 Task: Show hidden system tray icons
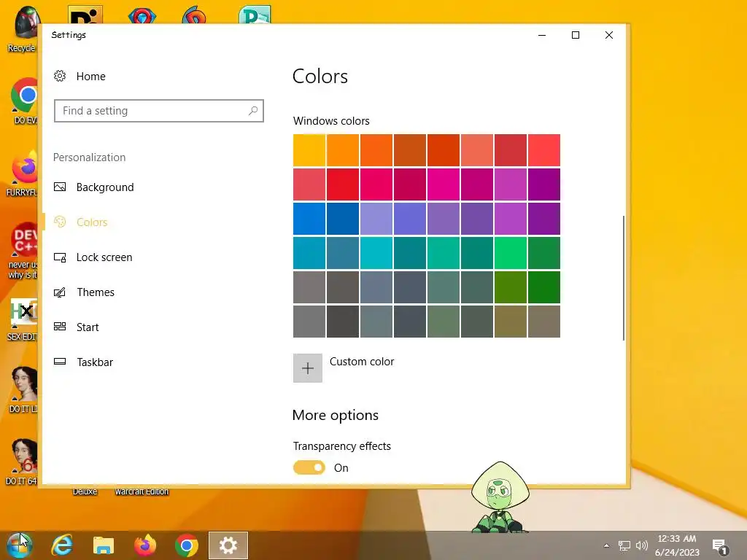tap(606, 545)
